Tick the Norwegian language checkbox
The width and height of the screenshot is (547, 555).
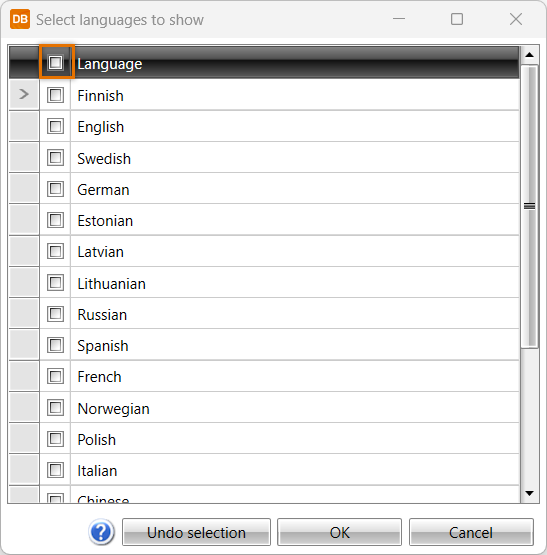56,407
